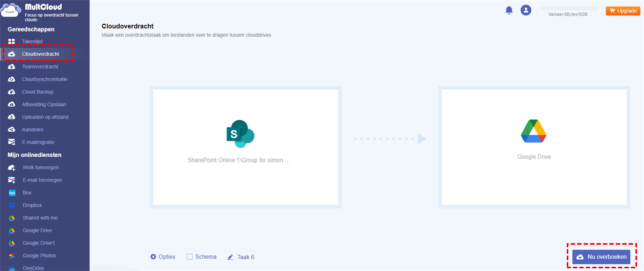Click the SharePoint logo in source box
Viewport: 644px width, 271px height.
pos(240,134)
